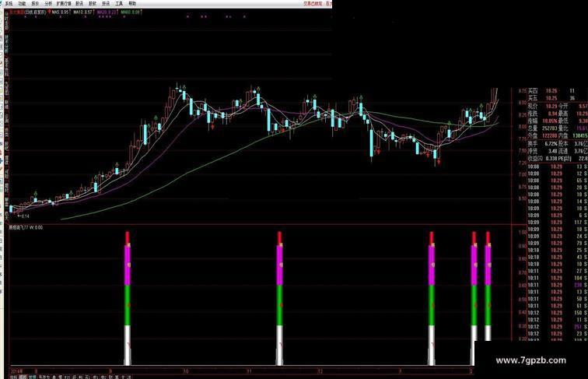Viewport: 588px width, 379px height.
Task: Click the 日线 前复权 chart period label
Action: (36, 12)
